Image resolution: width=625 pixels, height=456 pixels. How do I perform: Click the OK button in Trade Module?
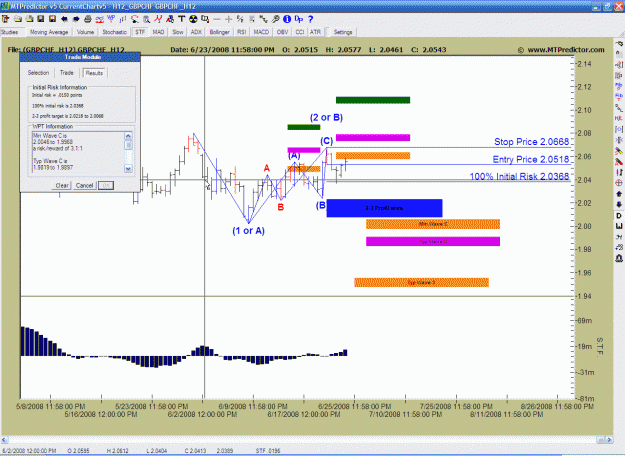[106, 185]
